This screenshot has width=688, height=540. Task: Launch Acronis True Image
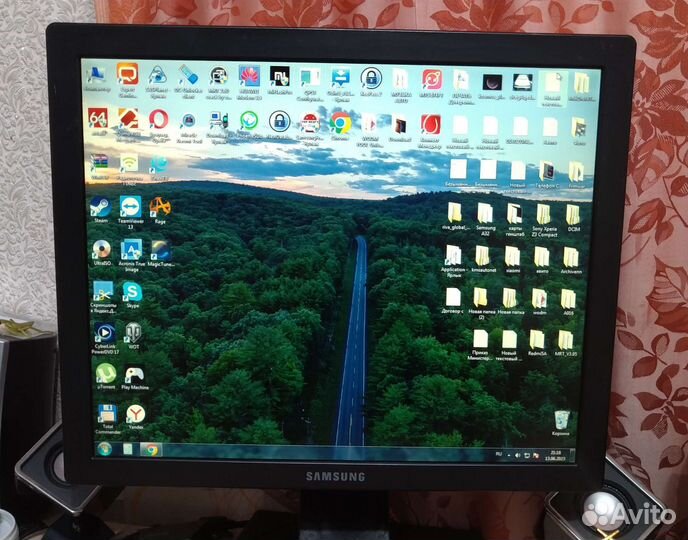click(x=131, y=255)
